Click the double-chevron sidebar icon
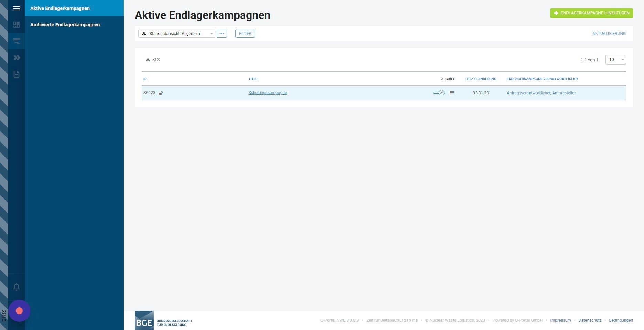This screenshot has height=330, width=644. click(x=17, y=58)
